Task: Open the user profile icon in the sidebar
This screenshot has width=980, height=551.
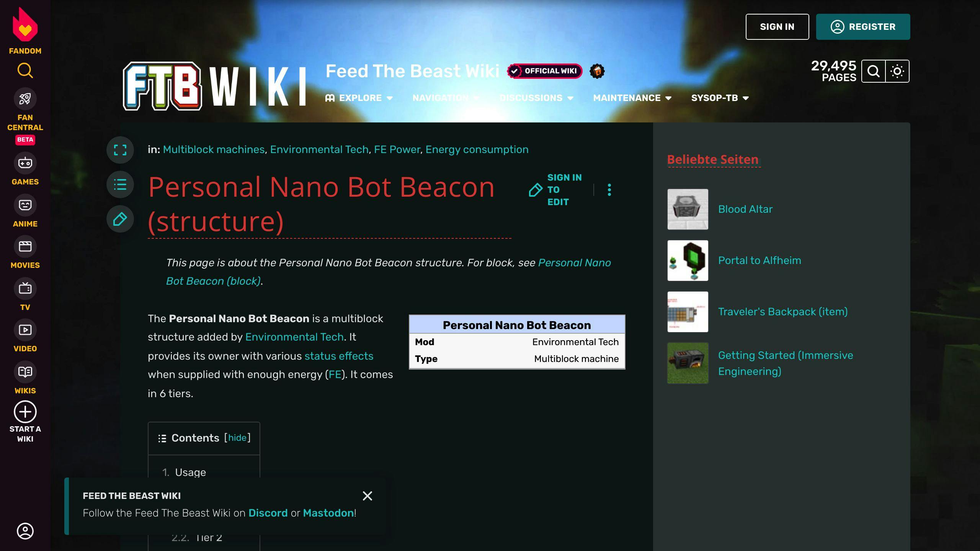Action: pos(25,531)
